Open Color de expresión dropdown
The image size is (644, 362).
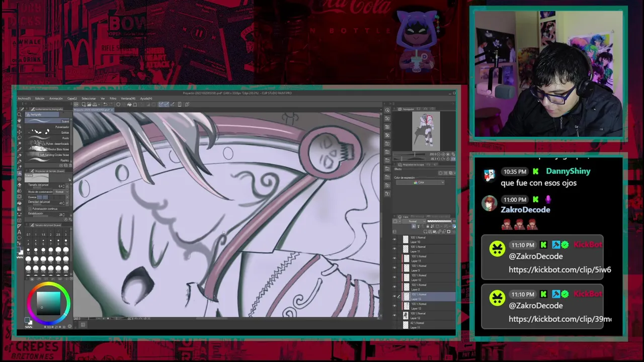(420, 182)
